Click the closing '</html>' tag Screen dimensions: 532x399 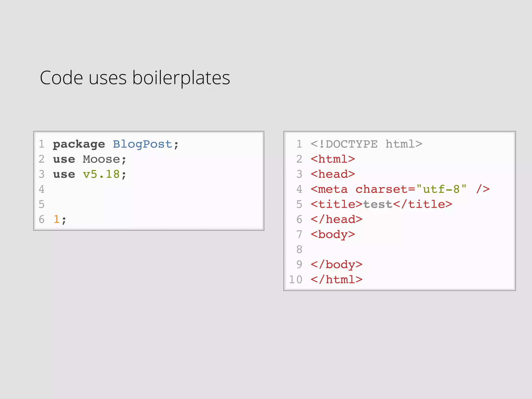point(336,280)
